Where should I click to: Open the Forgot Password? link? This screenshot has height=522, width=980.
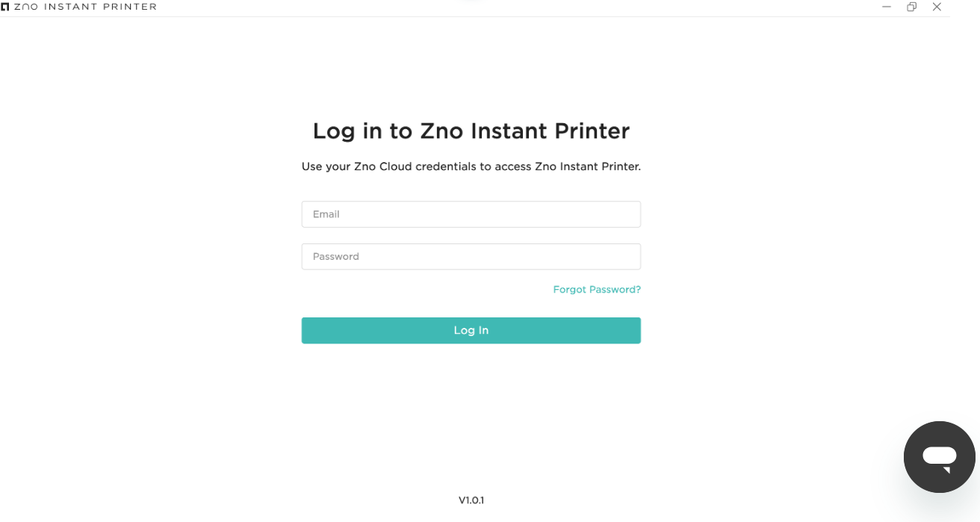(597, 290)
